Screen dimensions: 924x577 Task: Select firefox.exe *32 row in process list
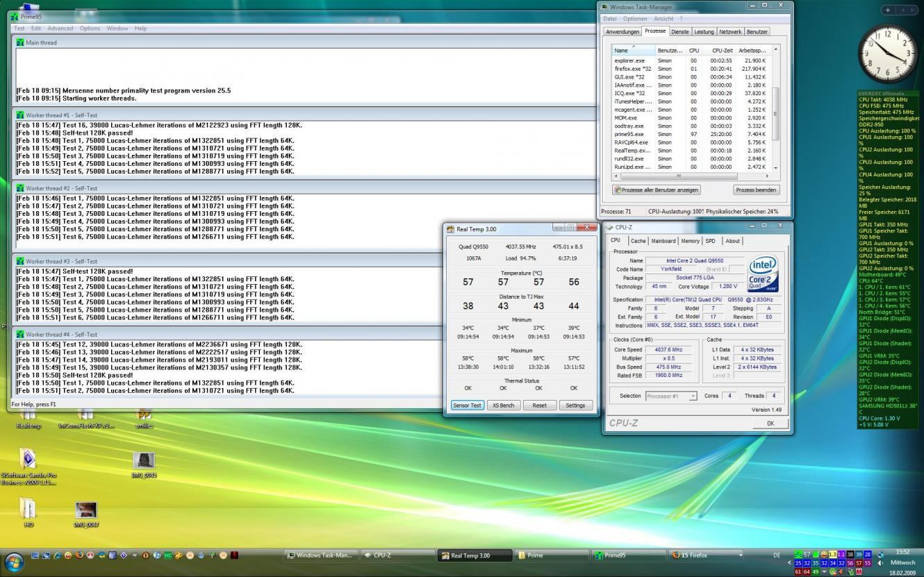tap(691, 69)
